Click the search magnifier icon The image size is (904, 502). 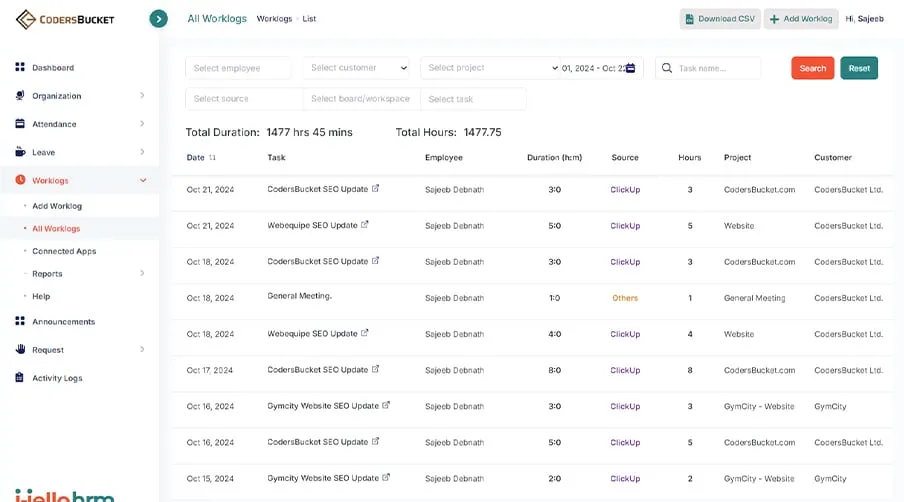[667, 68]
